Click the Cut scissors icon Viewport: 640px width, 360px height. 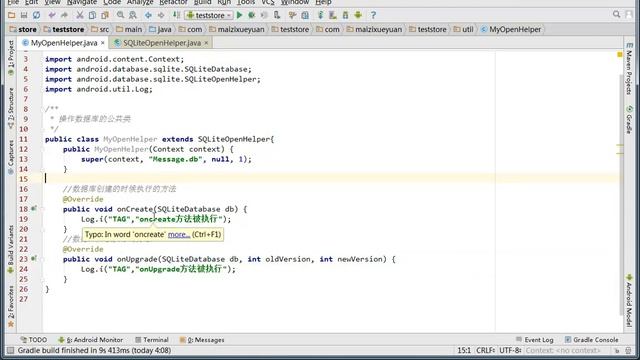point(80,16)
